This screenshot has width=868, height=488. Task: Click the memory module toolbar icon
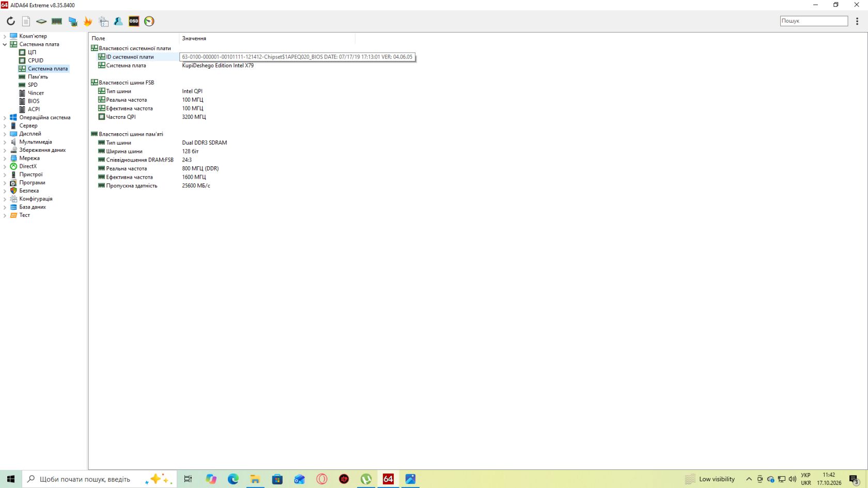pyautogui.click(x=57, y=21)
